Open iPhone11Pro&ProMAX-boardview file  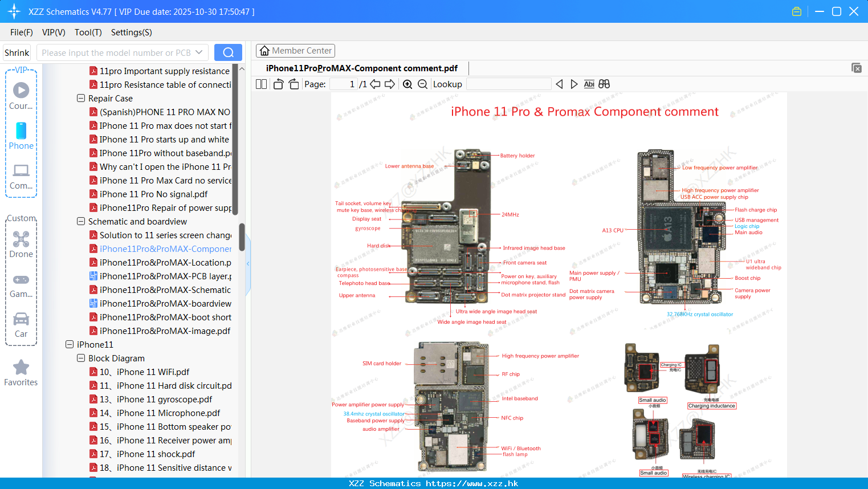tap(160, 303)
